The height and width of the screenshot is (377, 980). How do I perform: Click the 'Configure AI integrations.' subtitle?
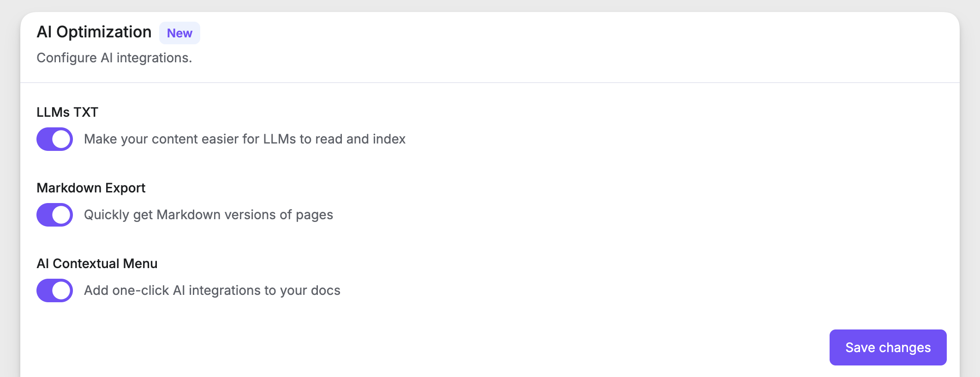pos(114,58)
